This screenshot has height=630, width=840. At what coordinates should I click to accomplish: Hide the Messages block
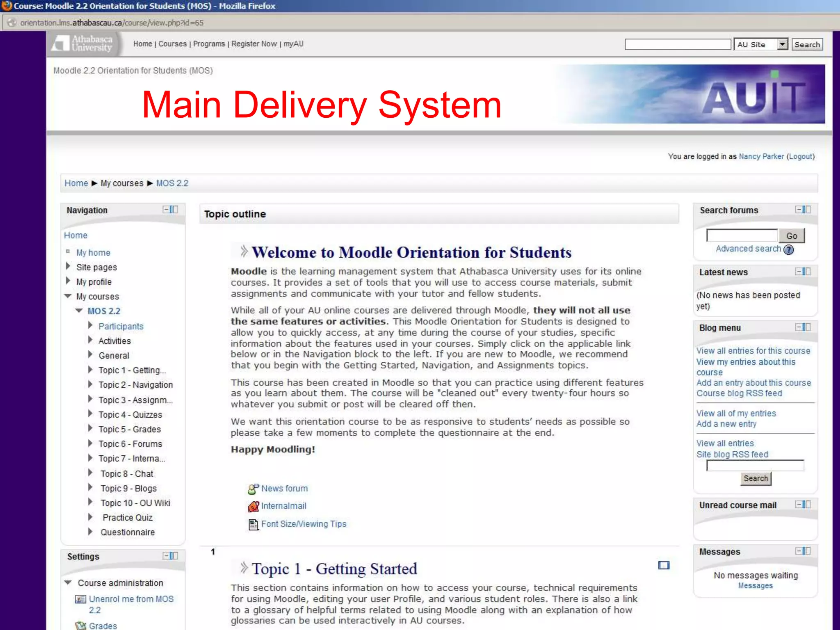click(x=799, y=551)
